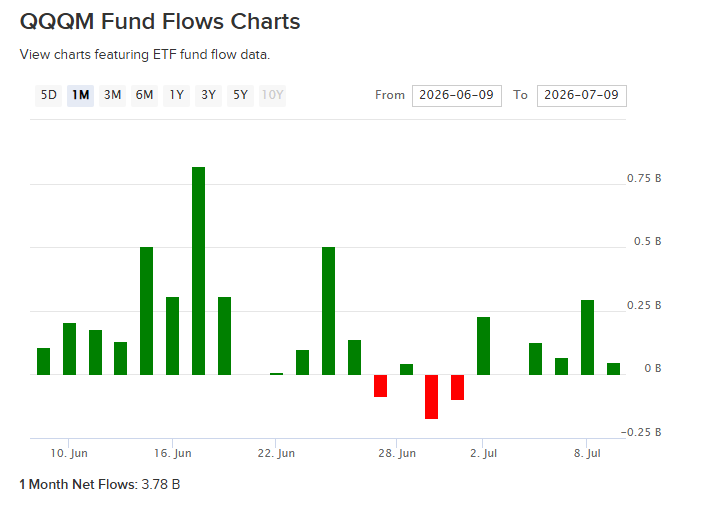The image size is (720, 509).
Task: Click the To date field 2026-07-09
Action: [582, 96]
